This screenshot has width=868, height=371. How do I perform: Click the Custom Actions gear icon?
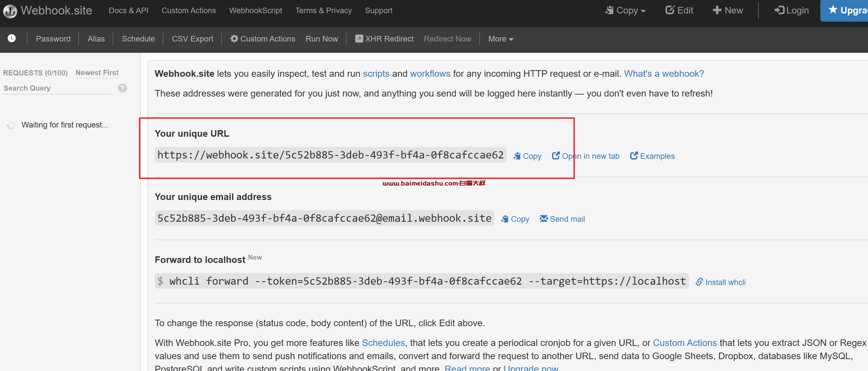(x=234, y=39)
